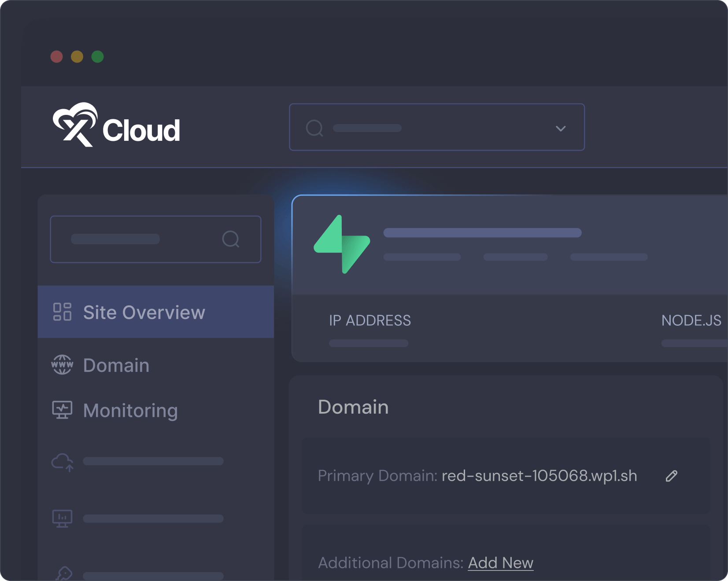Viewport: 728px width, 581px height.
Task: Click inside the top header search box
Action: (436, 128)
